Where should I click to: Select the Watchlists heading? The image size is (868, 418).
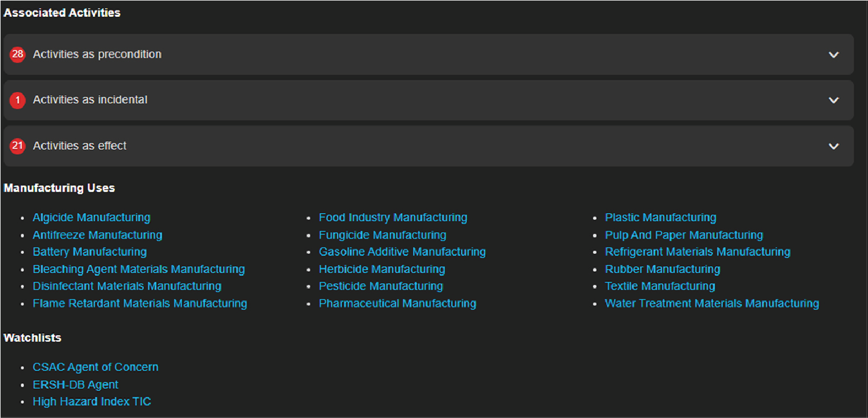(33, 338)
